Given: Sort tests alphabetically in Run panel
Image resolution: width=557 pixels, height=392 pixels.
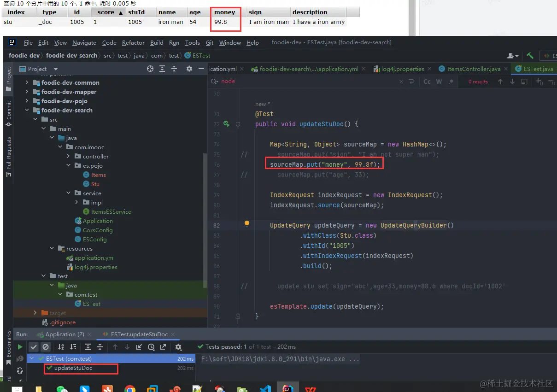Looking at the screenshot, I should [x=61, y=347].
